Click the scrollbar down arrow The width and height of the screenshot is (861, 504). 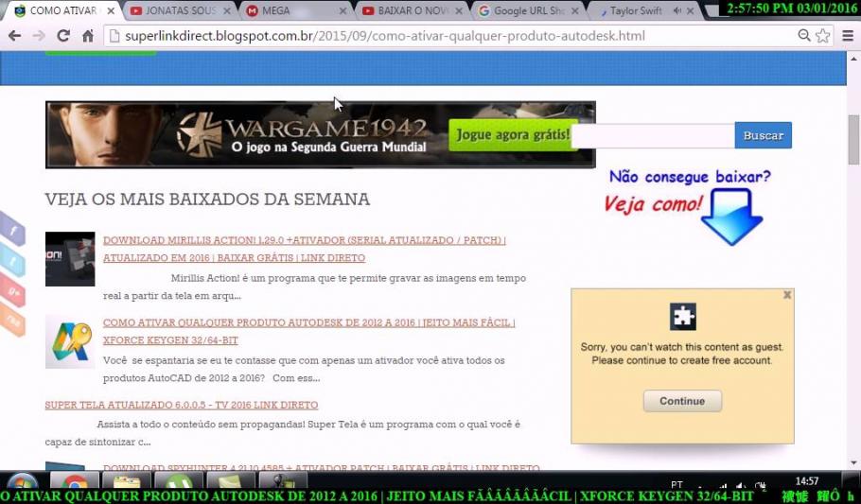click(853, 463)
